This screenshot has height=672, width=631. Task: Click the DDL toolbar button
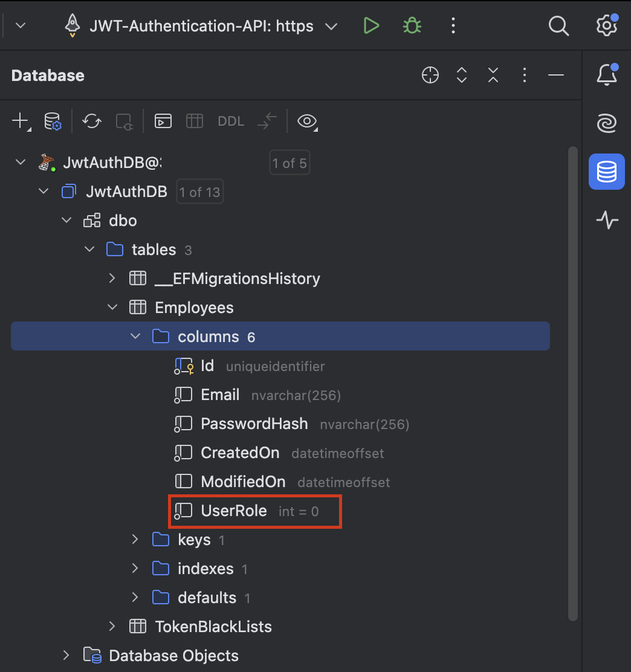tap(231, 121)
